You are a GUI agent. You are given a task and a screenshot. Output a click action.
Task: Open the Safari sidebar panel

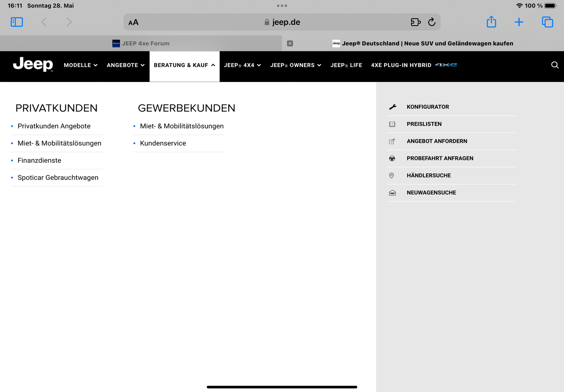click(17, 22)
